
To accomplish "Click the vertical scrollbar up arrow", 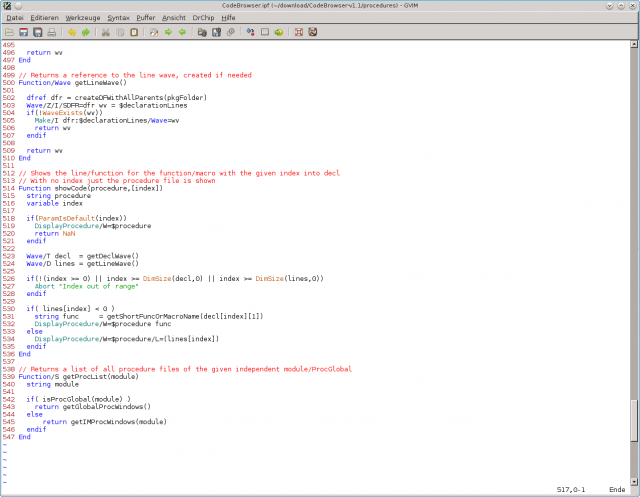I will click(x=634, y=44).
